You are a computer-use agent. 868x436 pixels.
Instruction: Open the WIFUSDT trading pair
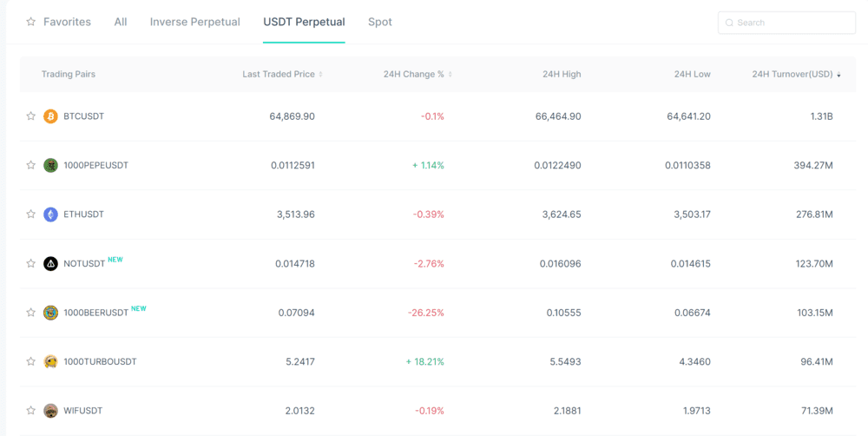click(x=83, y=411)
